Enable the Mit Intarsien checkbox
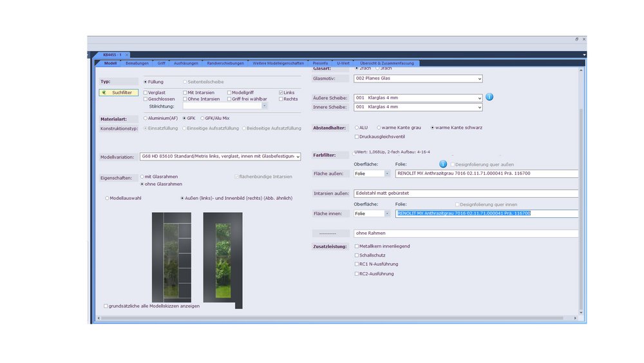Viewport: 644px width, 363px height. pos(185,92)
